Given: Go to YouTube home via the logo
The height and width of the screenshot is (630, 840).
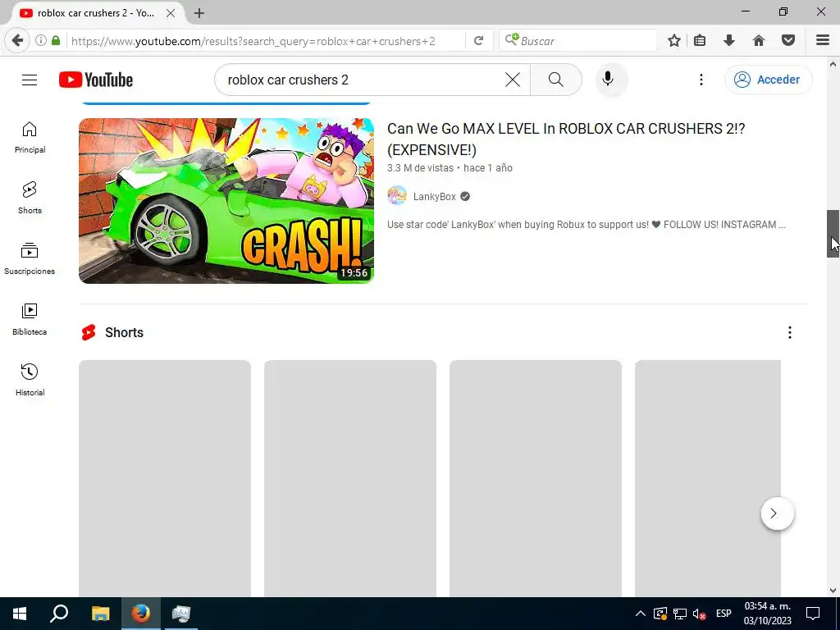Looking at the screenshot, I should [x=96, y=80].
